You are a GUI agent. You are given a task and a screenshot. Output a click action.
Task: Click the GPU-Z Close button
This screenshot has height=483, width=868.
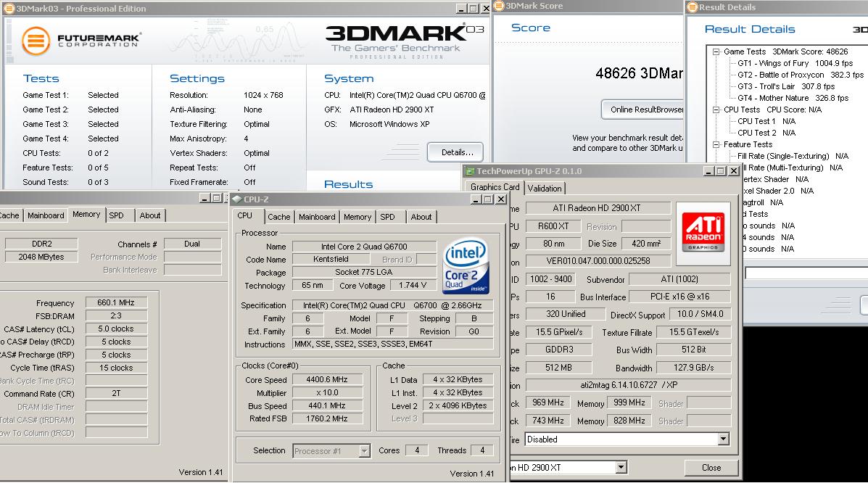pos(711,468)
